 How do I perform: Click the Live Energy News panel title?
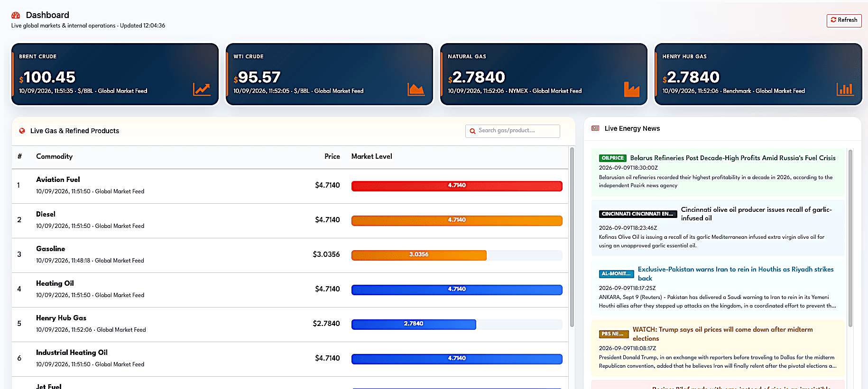point(632,128)
